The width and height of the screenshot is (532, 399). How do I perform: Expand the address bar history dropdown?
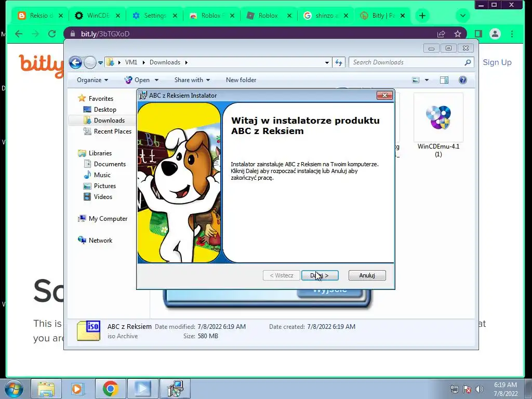[x=327, y=62]
